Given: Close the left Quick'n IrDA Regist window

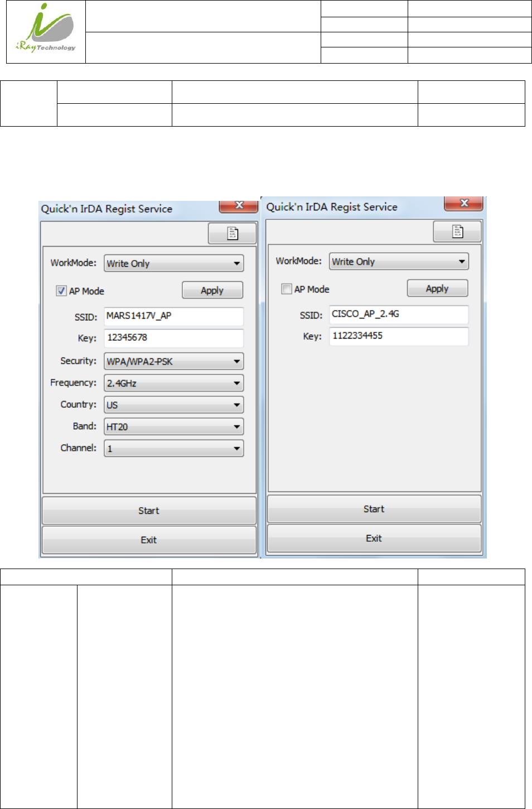Looking at the screenshot, I should click(x=239, y=205).
